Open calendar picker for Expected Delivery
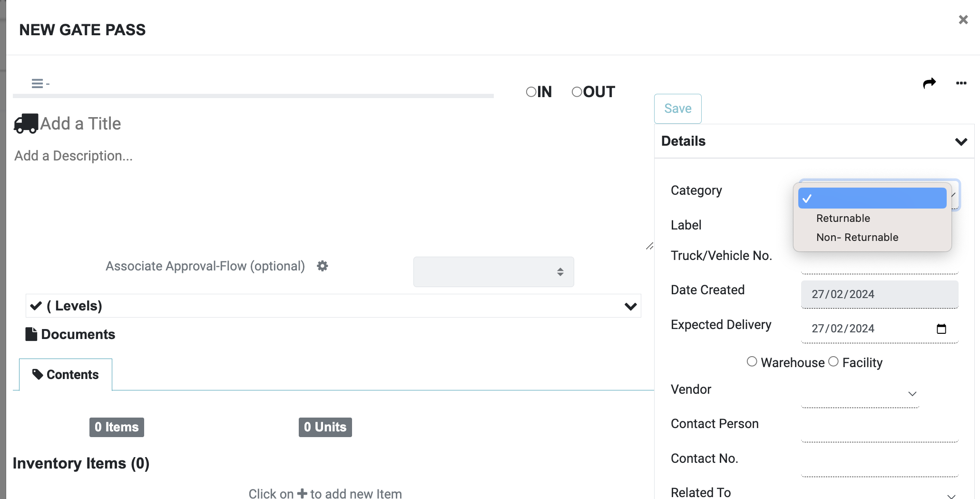 [x=941, y=329]
